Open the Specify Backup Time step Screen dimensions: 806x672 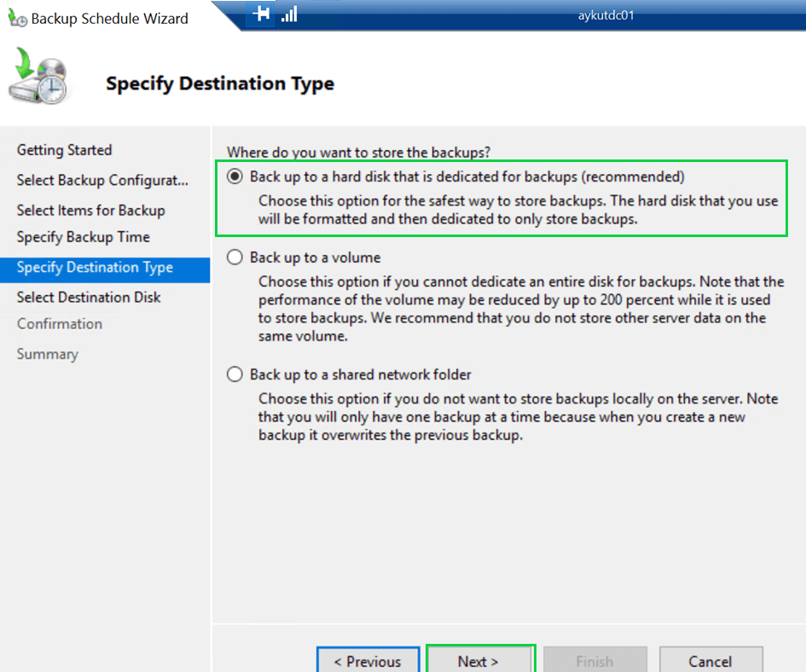pos(83,237)
